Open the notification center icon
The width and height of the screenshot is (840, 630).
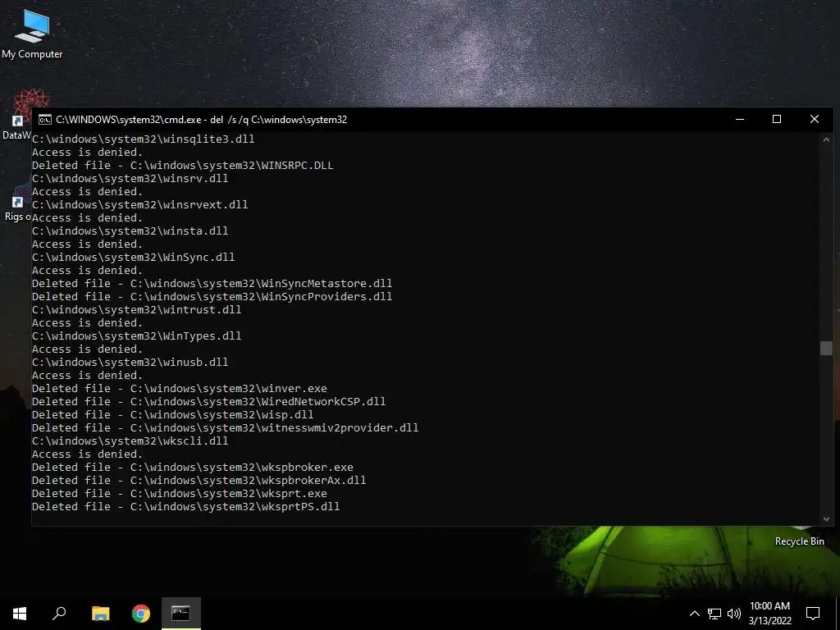tap(813, 614)
